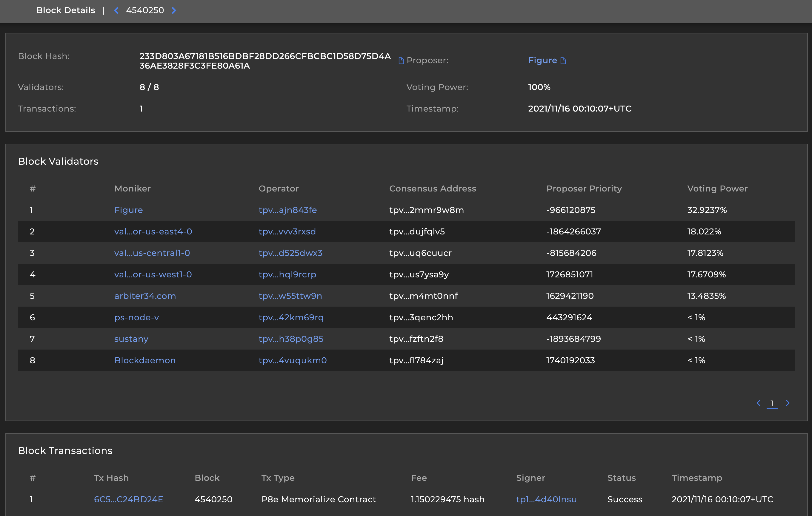Viewport: 812px width, 516px height.
Task: Open sustany validator moniker
Action: click(131, 339)
